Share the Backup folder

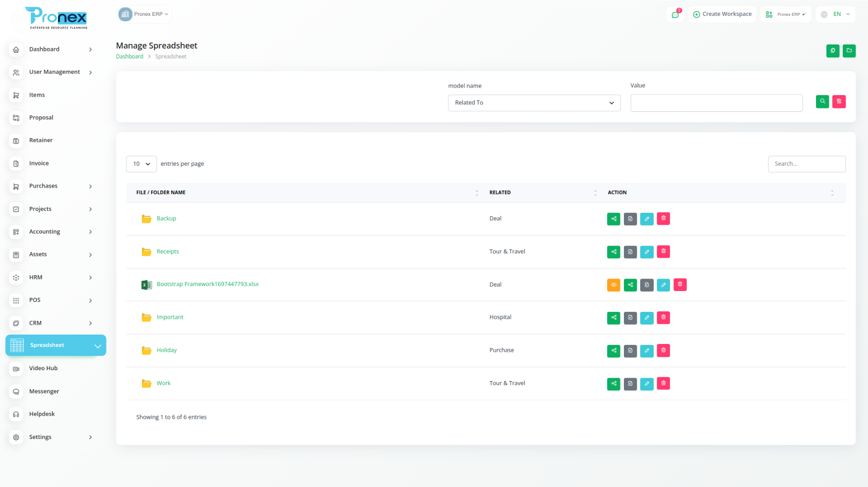(x=613, y=219)
